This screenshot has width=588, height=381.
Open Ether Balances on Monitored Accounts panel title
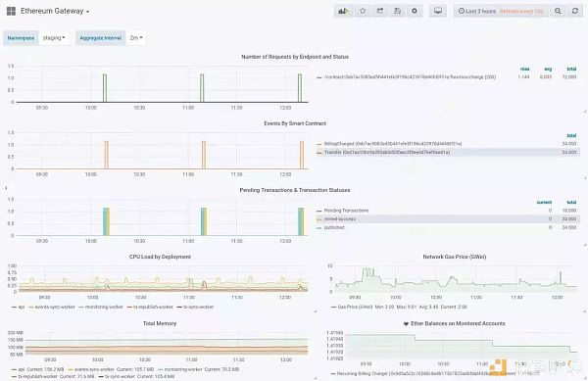click(458, 323)
